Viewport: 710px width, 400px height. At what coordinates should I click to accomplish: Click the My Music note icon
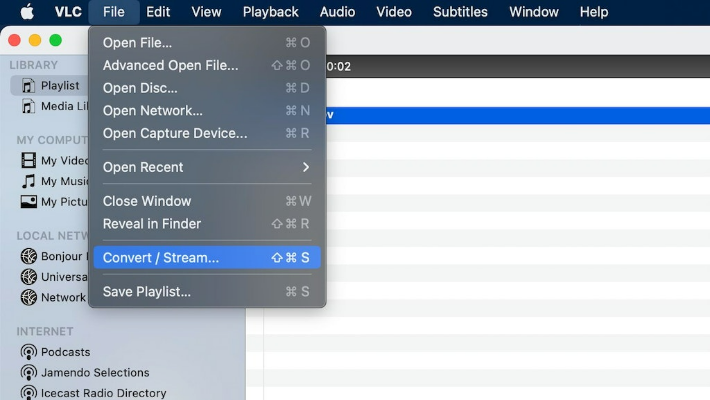point(29,181)
